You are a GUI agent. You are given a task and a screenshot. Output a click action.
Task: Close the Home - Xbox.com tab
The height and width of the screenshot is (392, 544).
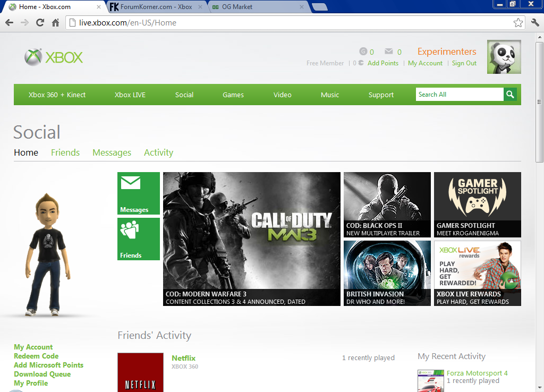(99, 7)
